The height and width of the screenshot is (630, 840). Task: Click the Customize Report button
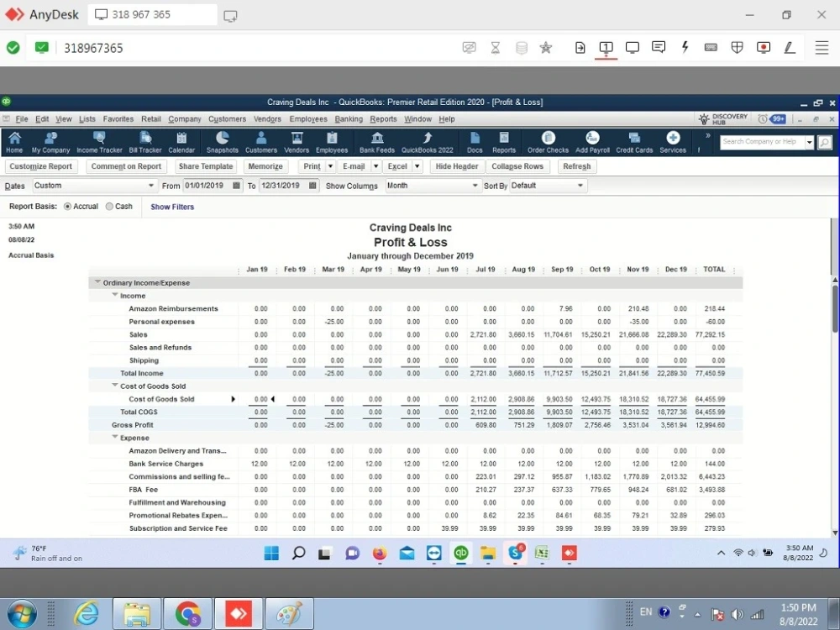pyautogui.click(x=41, y=166)
